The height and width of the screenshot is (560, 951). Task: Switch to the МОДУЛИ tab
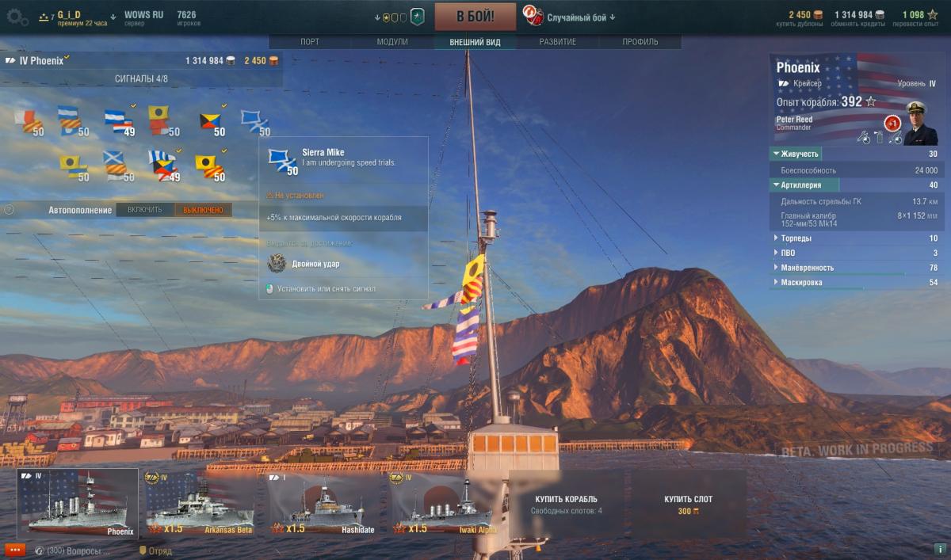(x=392, y=42)
